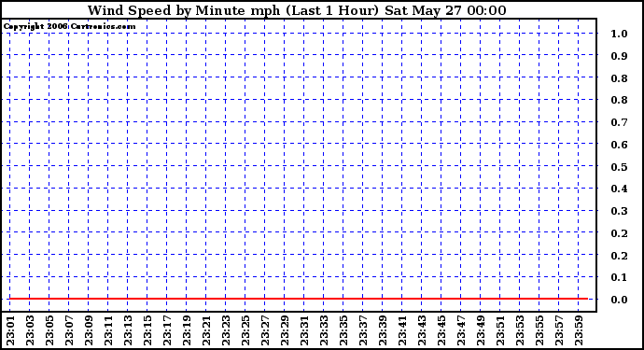This screenshot has height=350, width=644.
Task: Select the 23:03 time label
Action: point(30,330)
